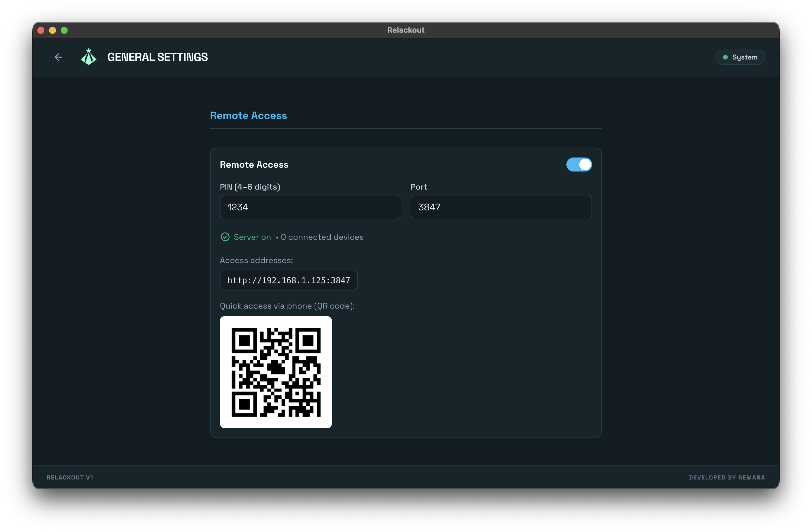812x532 pixels.
Task: Click the http://192.168.1.125:3847 address
Action: (289, 281)
